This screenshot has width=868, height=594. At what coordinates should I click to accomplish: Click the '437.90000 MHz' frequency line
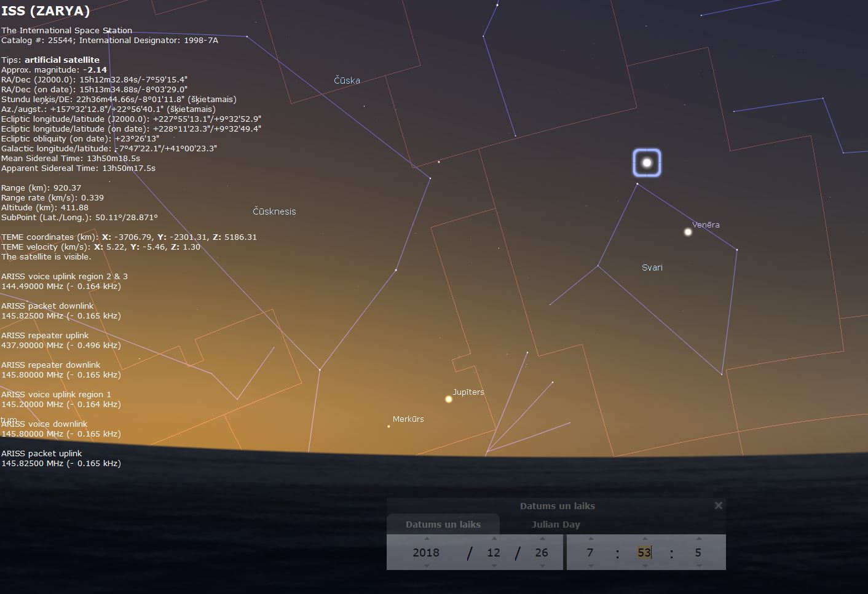[61, 345]
